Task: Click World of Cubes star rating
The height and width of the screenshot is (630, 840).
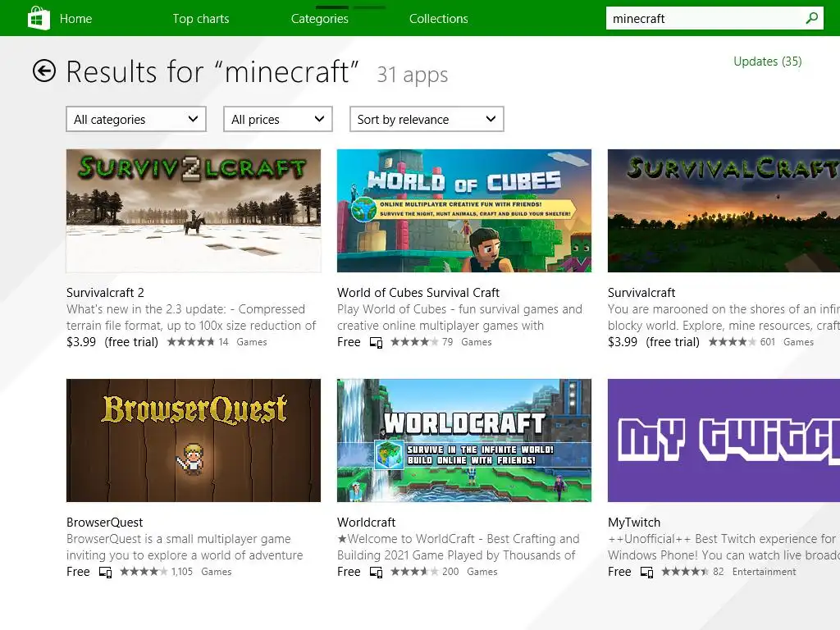Action: click(x=414, y=342)
